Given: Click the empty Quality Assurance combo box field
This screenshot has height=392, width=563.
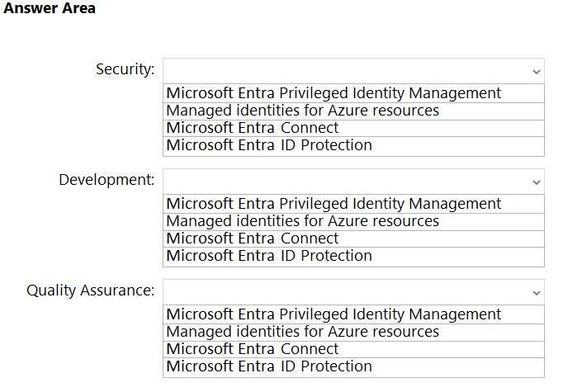Looking at the screenshot, I should (x=347, y=291).
